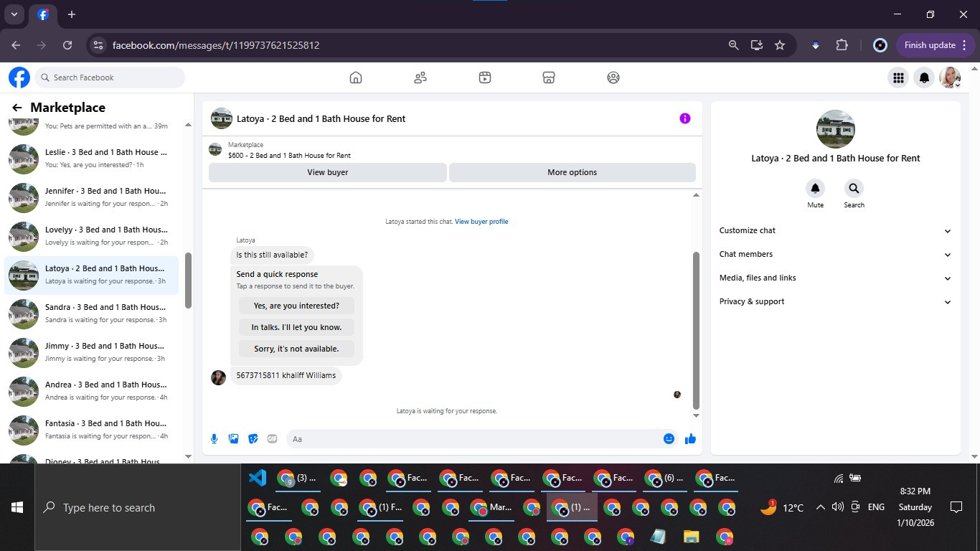Open the ENG language indicator
Image resolution: width=980 pixels, height=551 pixels.
876,507
